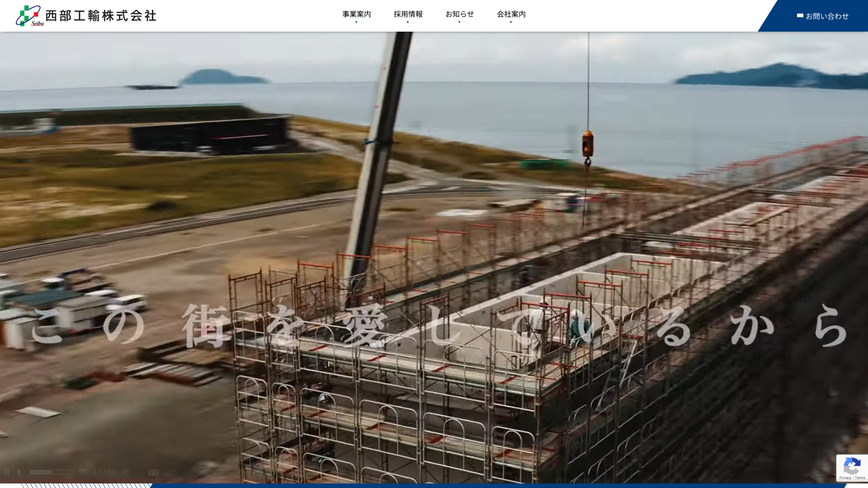The image size is (868, 488).
Task: Click the video progress seek bar
Action: [52, 472]
